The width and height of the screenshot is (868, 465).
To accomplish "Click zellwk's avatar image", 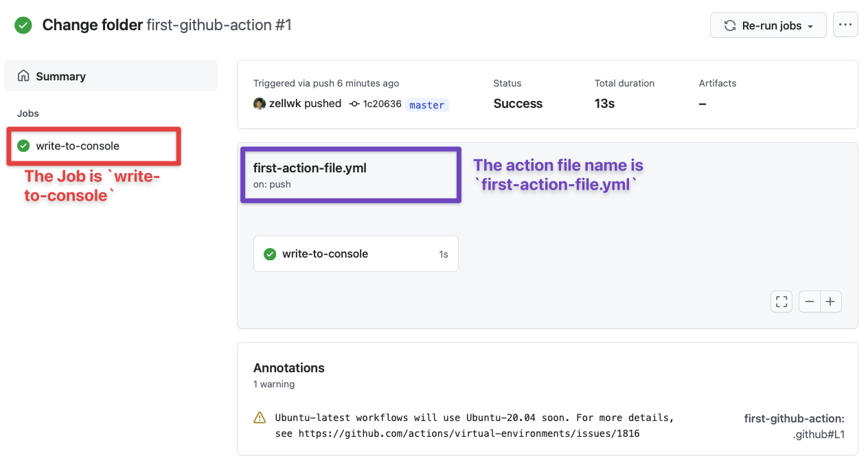I will click(259, 103).
